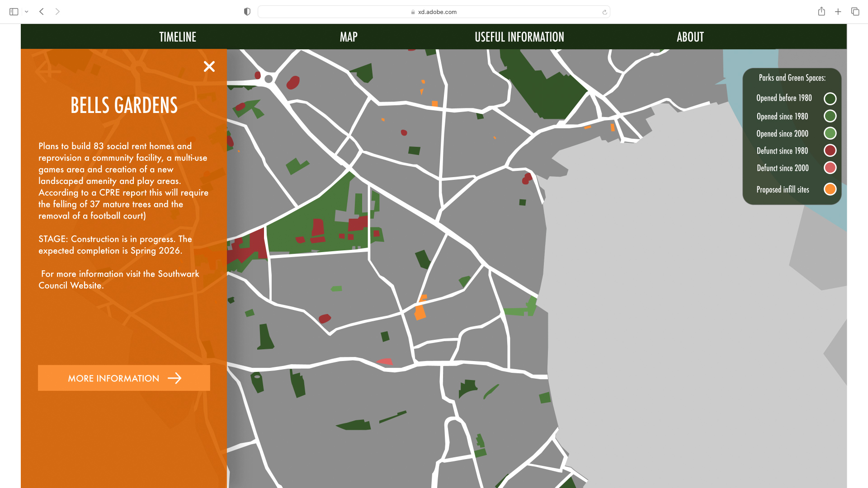Close the Bells Gardens info panel

(x=209, y=66)
